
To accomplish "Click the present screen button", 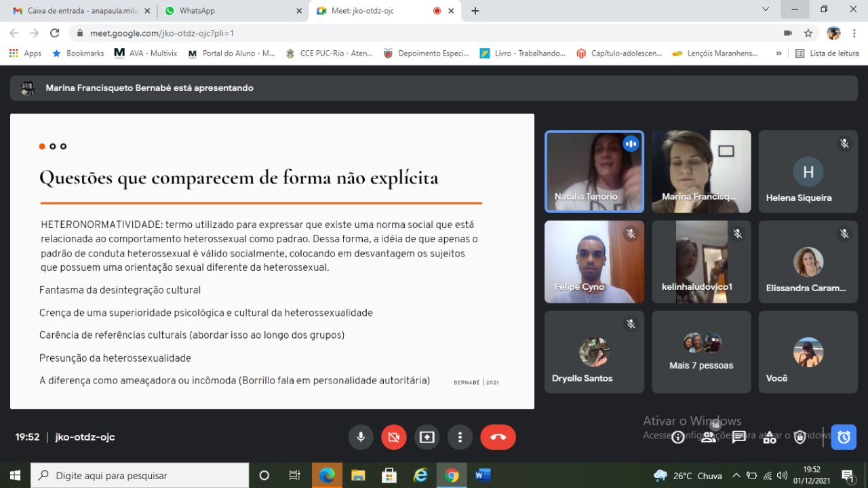I will point(427,437).
